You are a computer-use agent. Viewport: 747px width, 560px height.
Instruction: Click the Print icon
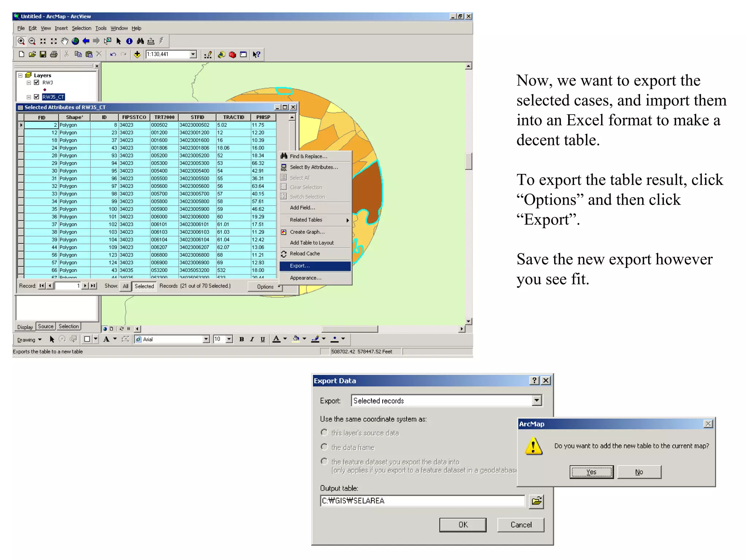click(54, 54)
